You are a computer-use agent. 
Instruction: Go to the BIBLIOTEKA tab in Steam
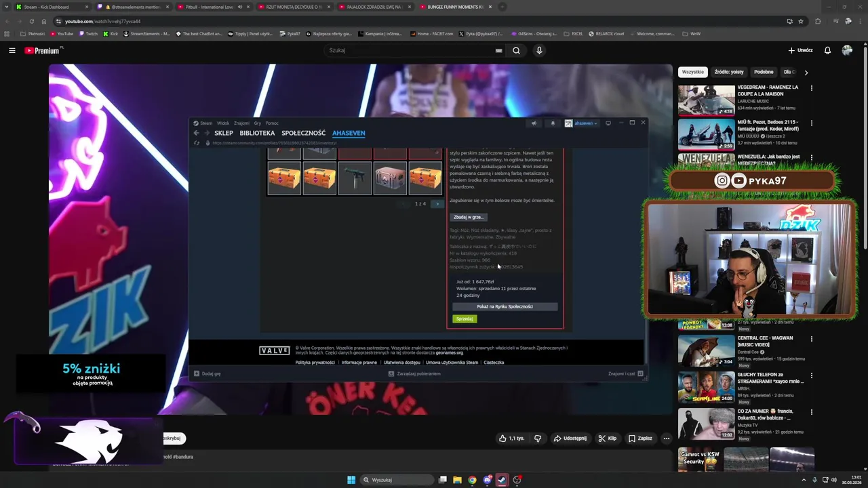point(257,133)
